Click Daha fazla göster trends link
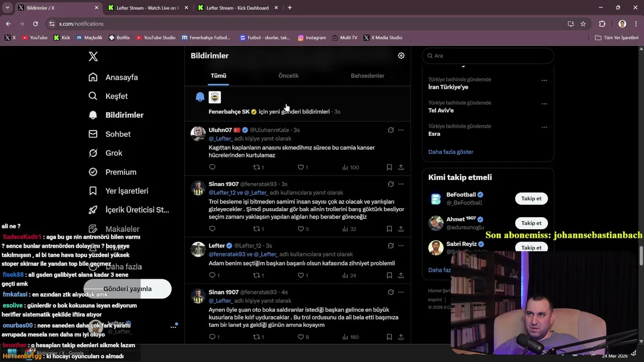This screenshot has width=644, height=362. (451, 152)
